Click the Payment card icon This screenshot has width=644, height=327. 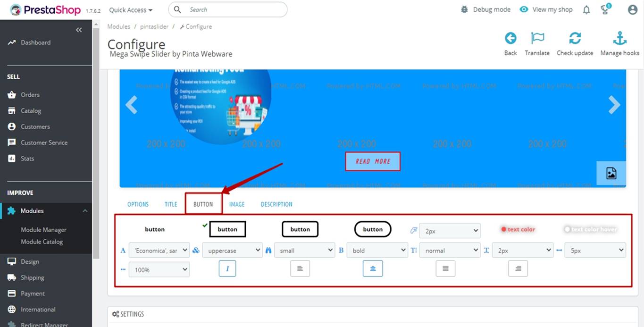coord(12,293)
